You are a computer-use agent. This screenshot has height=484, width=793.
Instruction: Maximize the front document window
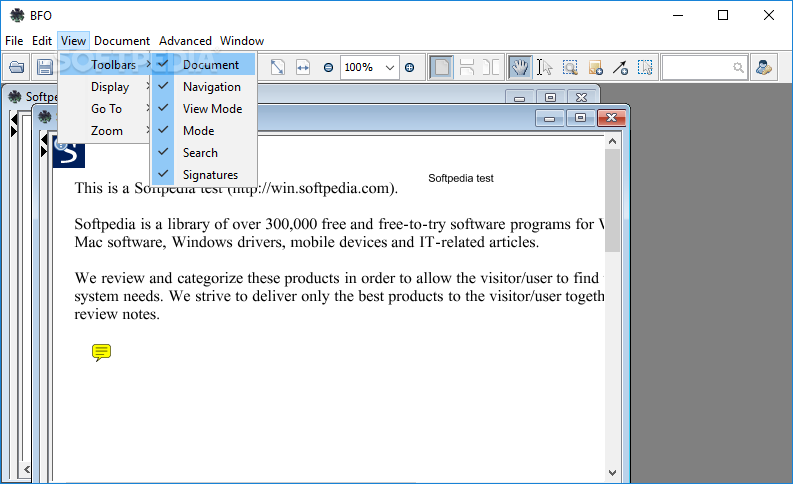[581, 118]
